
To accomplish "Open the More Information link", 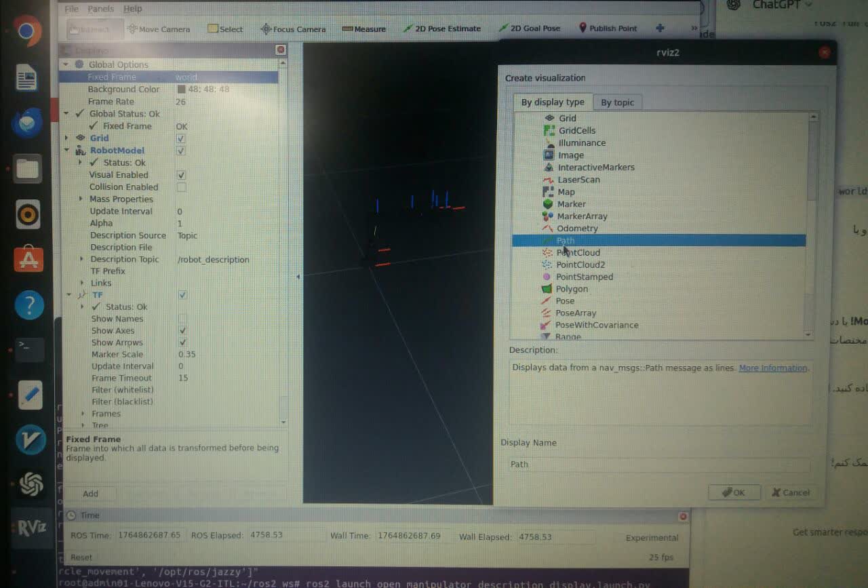I will click(772, 368).
